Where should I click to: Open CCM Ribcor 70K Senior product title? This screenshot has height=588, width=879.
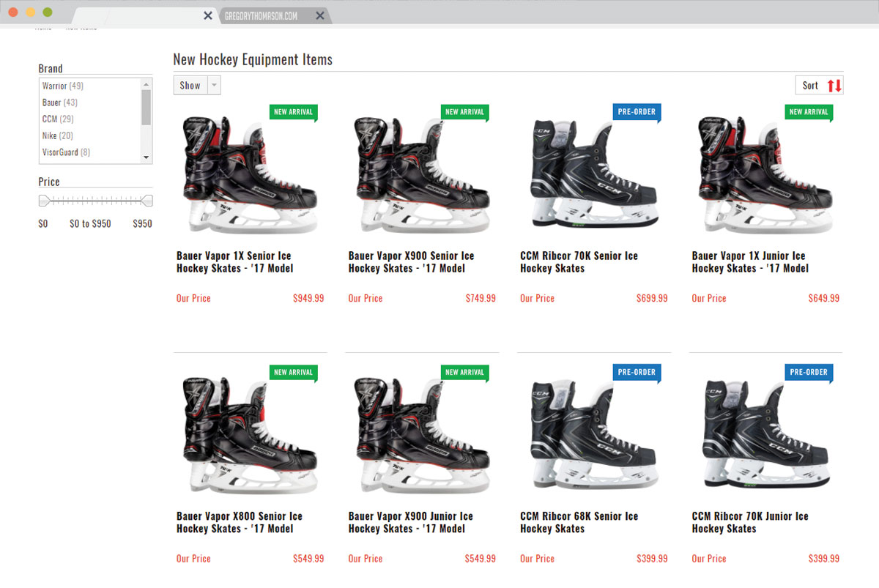click(x=579, y=262)
